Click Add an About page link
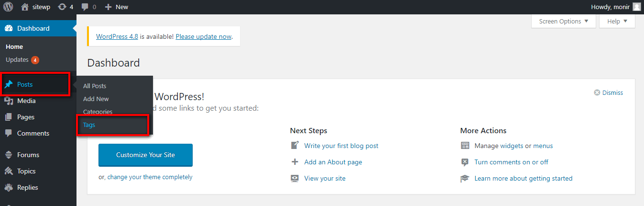 click(x=333, y=162)
